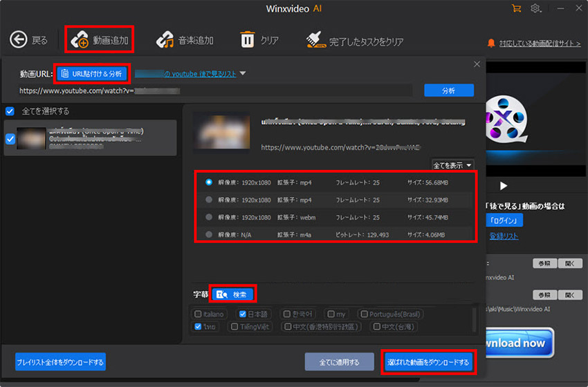The image size is (588, 387).
Task: Enable the TiếngViệt subtitle checkbox
Action: [x=235, y=327]
